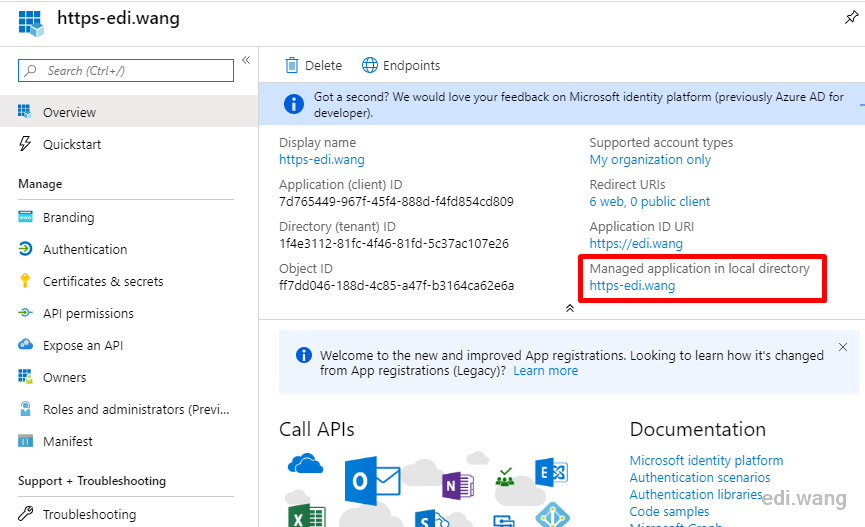Click the app registration grid icon beside the title
Viewport: 865px width, 527px height.
click(x=31, y=24)
